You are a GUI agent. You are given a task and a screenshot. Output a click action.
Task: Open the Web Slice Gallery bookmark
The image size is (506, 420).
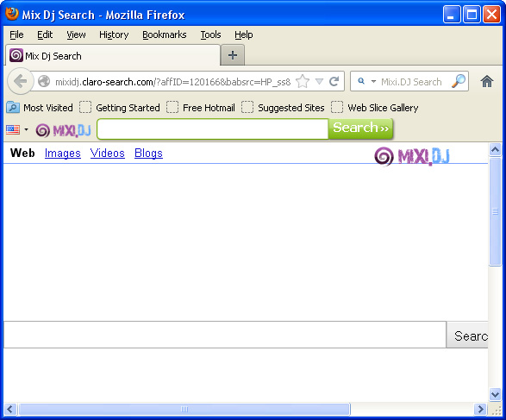pyautogui.click(x=375, y=108)
